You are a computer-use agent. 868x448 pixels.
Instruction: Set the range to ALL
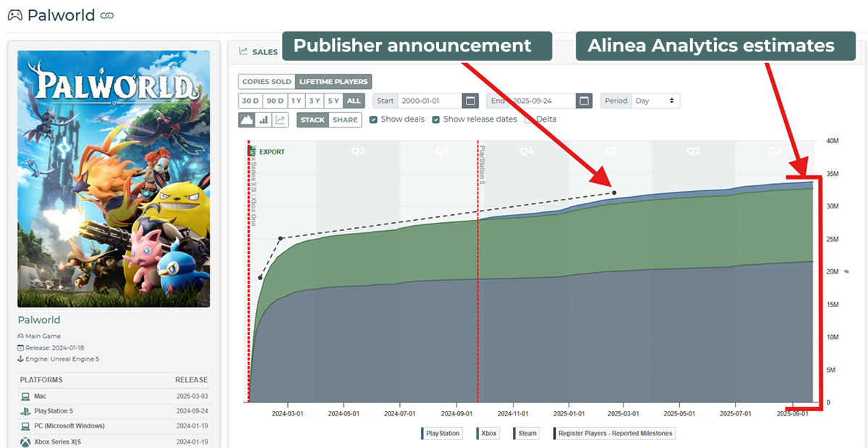354,101
